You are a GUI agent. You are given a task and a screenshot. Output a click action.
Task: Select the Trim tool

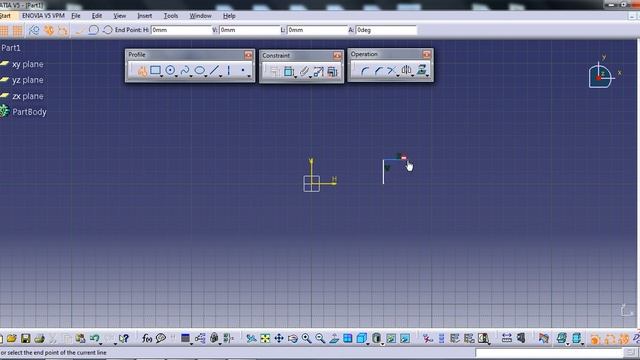click(x=391, y=71)
